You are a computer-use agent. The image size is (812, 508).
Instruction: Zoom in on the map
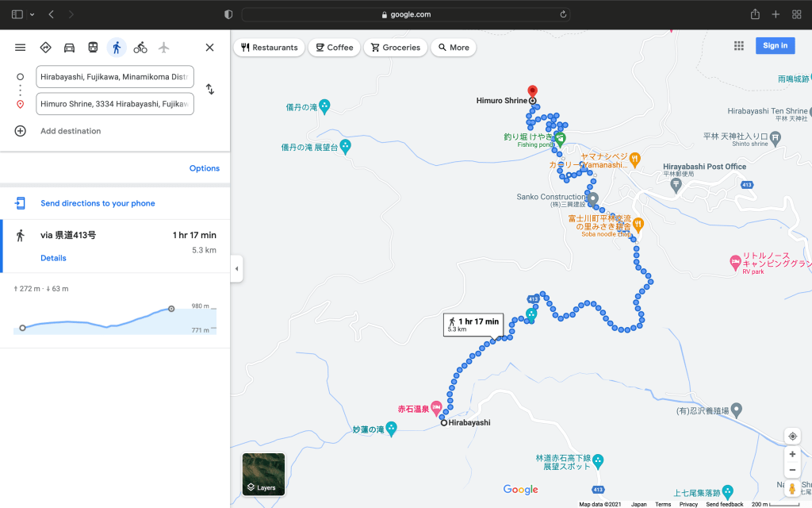(x=791, y=455)
